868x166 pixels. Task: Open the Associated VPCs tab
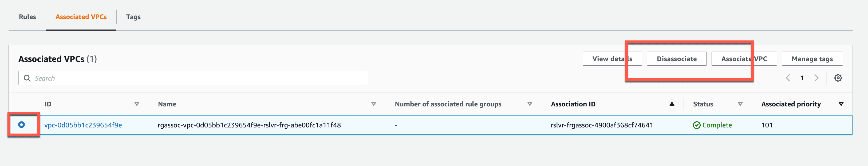[81, 17]
